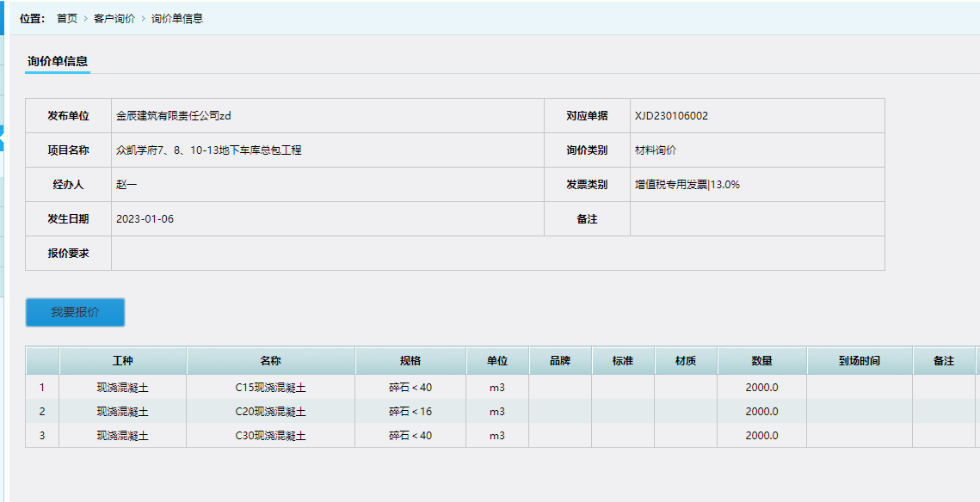Click 询价单信息 in the breadcrumb path
The height and width of the screenshot is (502, 980).
coord(177,18)
